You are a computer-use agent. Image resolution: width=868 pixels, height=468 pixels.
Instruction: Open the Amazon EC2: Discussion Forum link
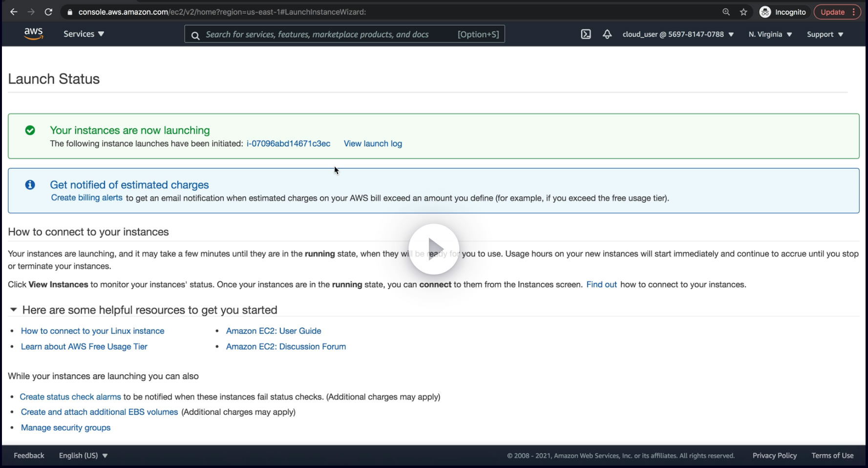point(286,346)
